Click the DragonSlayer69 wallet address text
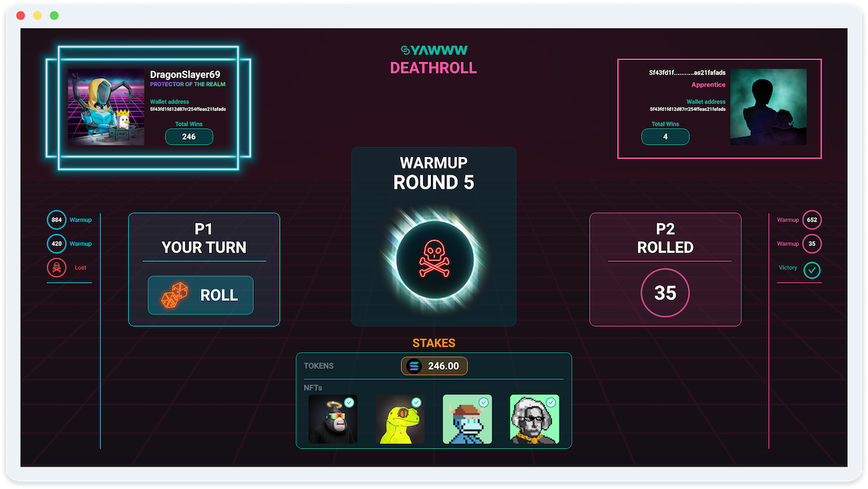This screenshot has height=489, width=868. coord(187,109)
